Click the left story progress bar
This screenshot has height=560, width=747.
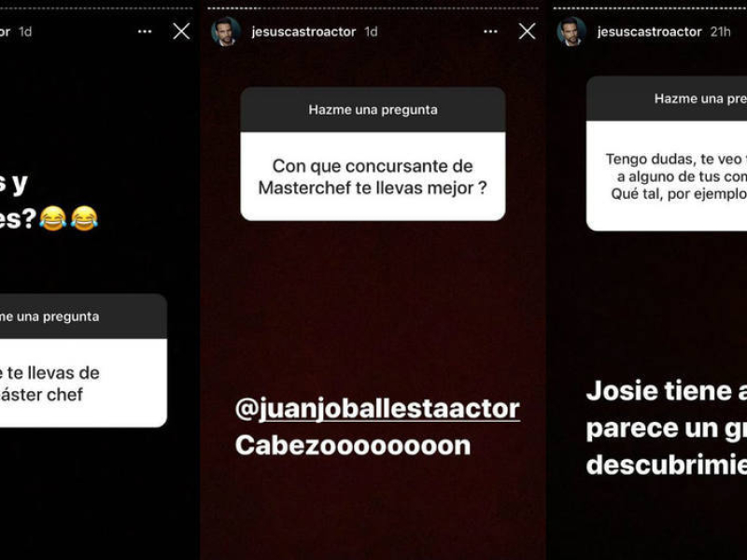(x=96, y=8)
